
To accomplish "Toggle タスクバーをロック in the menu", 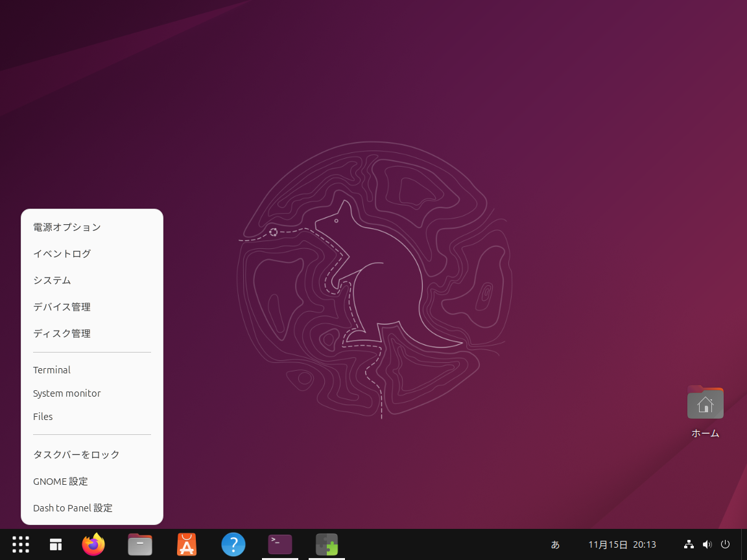I will point(77,454).
